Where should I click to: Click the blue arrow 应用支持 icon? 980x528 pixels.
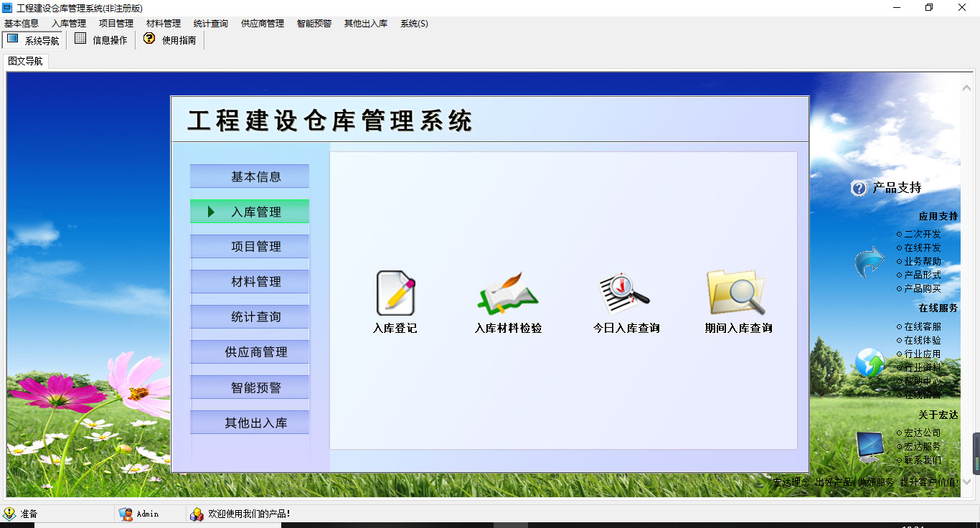[x=870, y=262]
